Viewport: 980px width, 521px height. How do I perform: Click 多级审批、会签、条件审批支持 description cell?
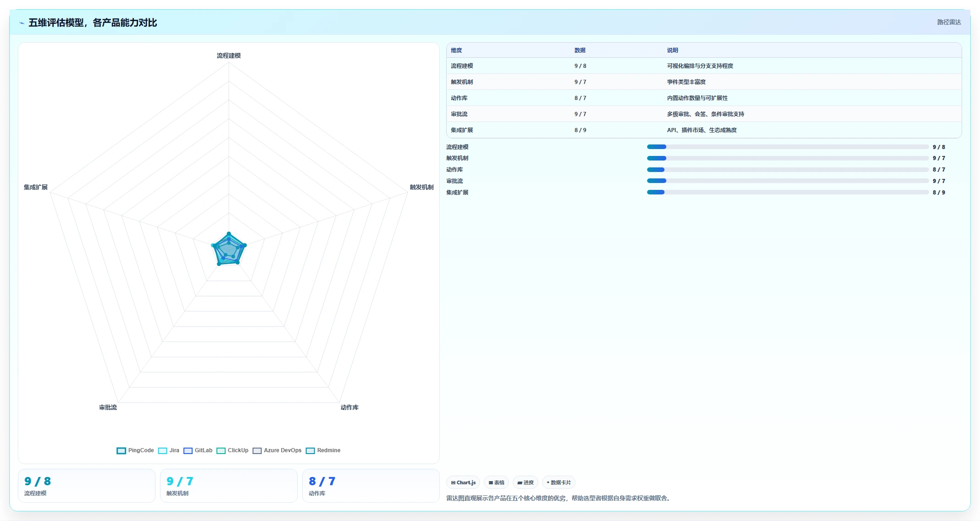coord(705,114)
